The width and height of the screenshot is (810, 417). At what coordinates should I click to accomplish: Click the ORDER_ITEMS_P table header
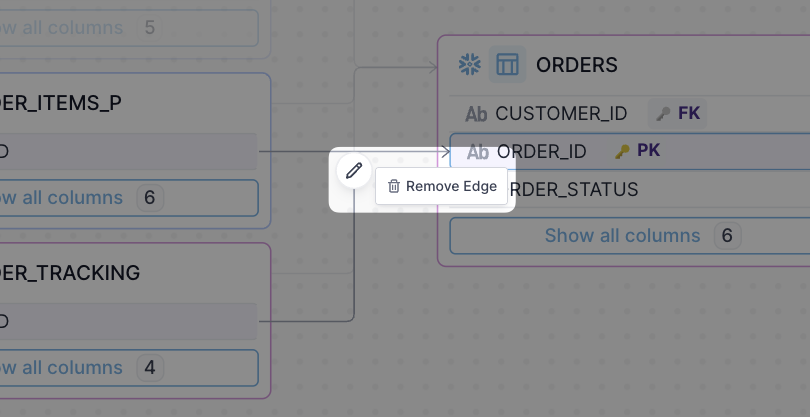click(x=61, y=103)
